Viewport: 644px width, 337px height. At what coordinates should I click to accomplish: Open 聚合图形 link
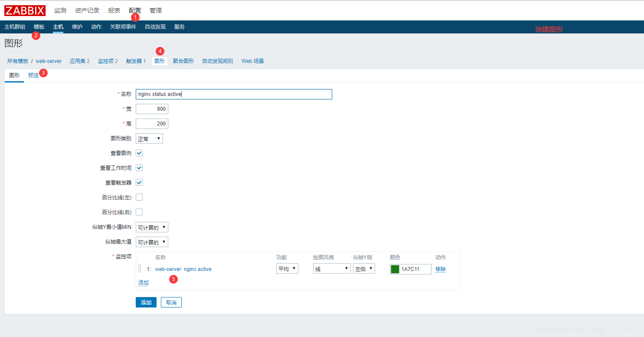tap(183, 61)
